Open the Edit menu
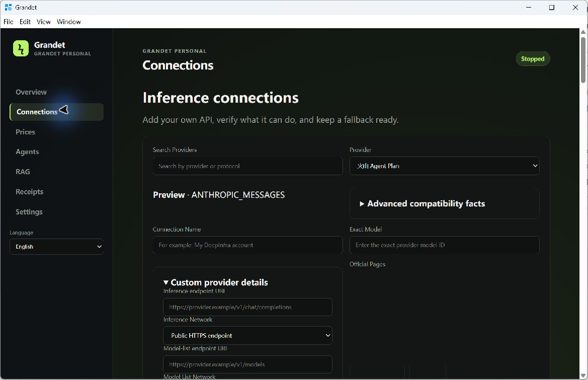The image size is (588, 380). [25, 22]
